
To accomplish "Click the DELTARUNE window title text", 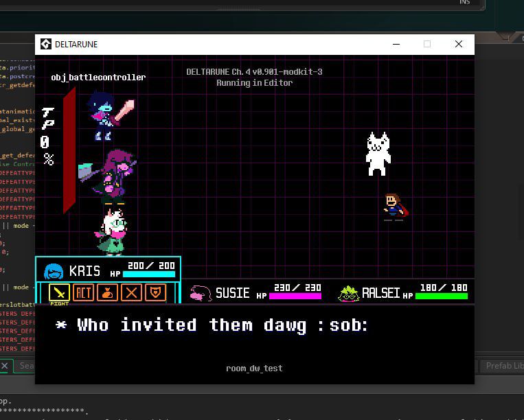I will [x=76, y=45].
